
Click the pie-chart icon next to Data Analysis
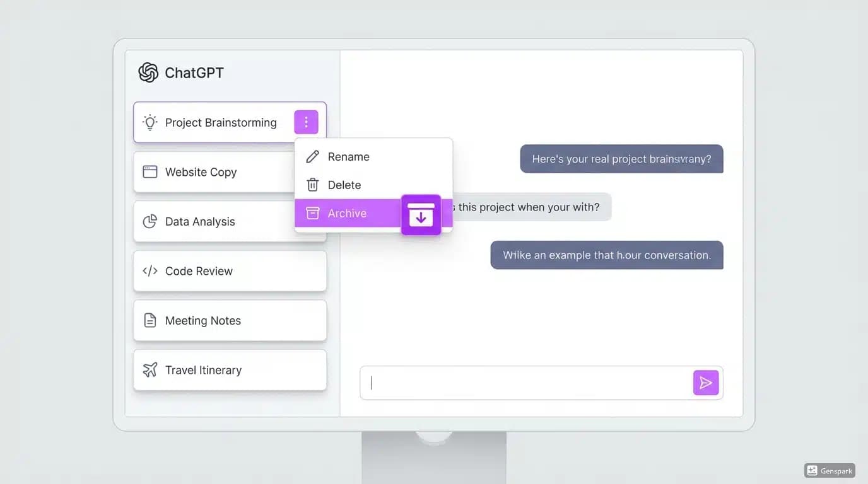point(149,221)
